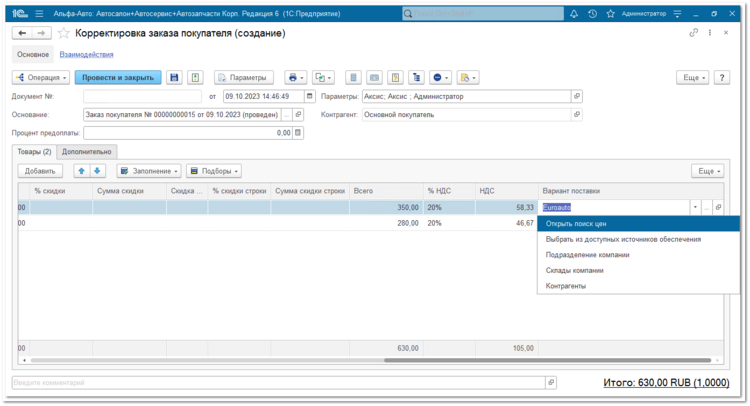750x406 pixels.
Task: Click the НДС column header
Action: (507, 191)
